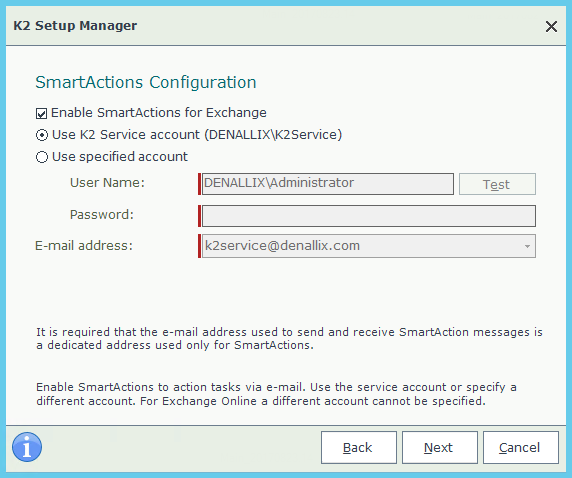Image resolution: width=572 pixels, height=478 pixels.
Task: Click the User Name label
Action: click(107, 183)
